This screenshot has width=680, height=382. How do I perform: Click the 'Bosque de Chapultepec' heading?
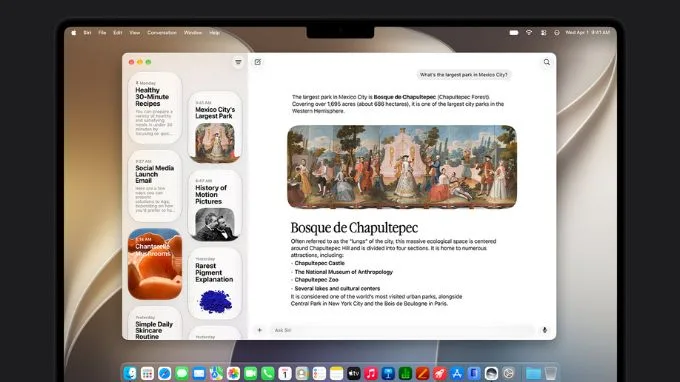354,228
